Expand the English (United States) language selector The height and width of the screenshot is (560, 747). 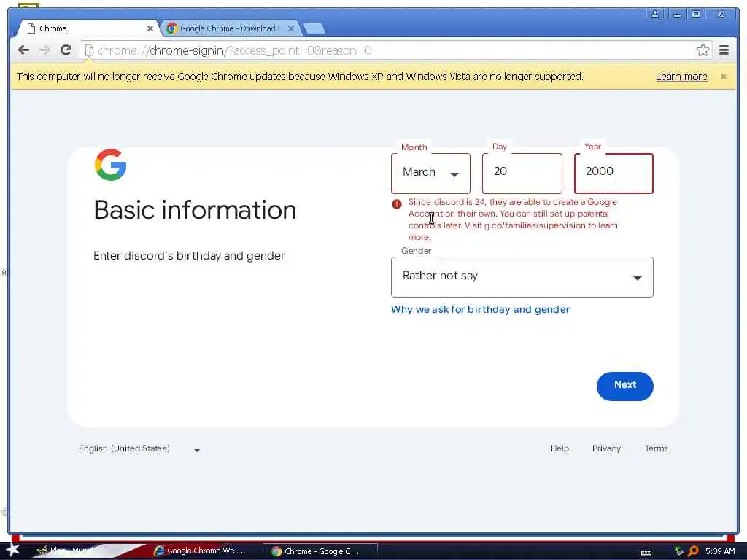click(139, 448)
